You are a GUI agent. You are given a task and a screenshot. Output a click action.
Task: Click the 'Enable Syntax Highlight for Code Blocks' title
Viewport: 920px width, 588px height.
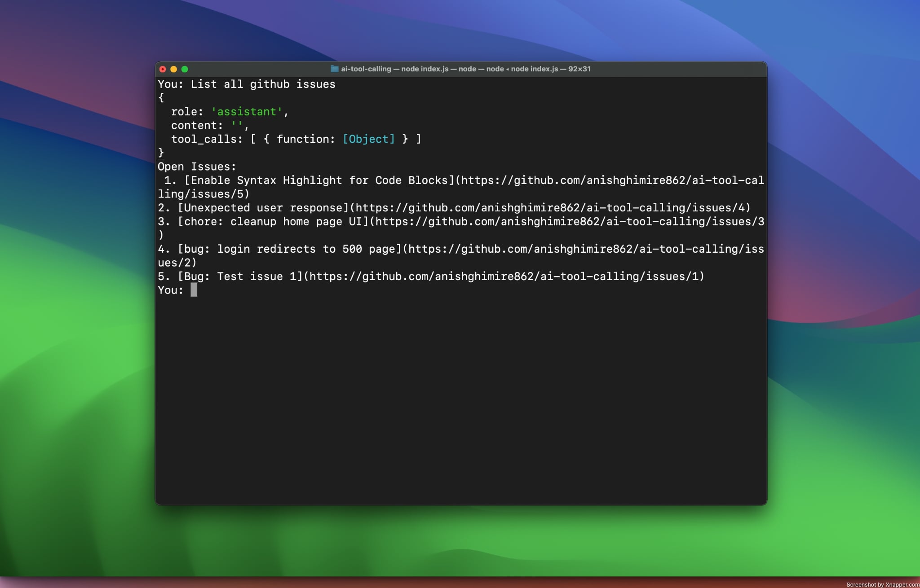pyautogui.click(x=319, y=180)
